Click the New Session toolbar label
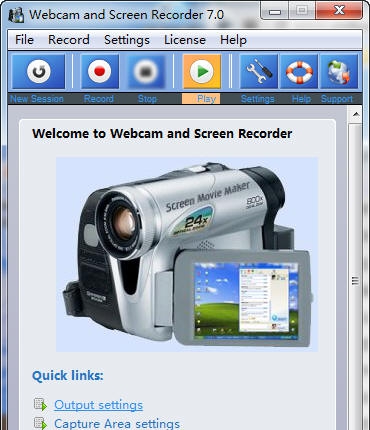 37,99
